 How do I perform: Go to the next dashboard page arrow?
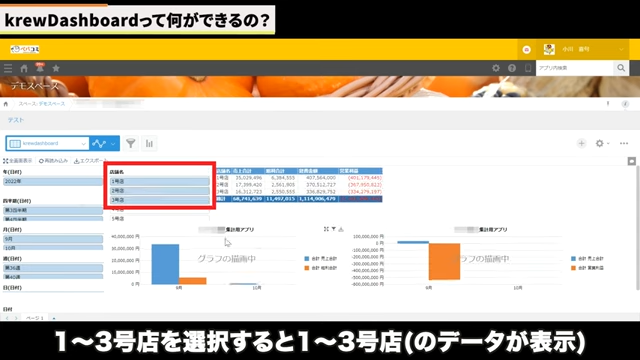[16, 318]
